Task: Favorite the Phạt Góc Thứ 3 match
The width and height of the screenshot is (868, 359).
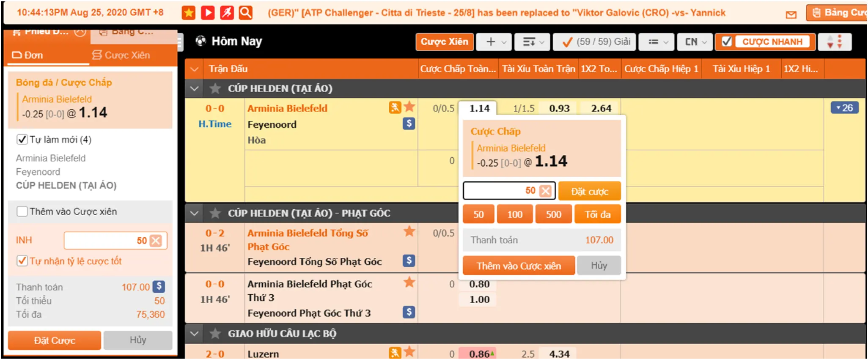Action: pos(409,282)
